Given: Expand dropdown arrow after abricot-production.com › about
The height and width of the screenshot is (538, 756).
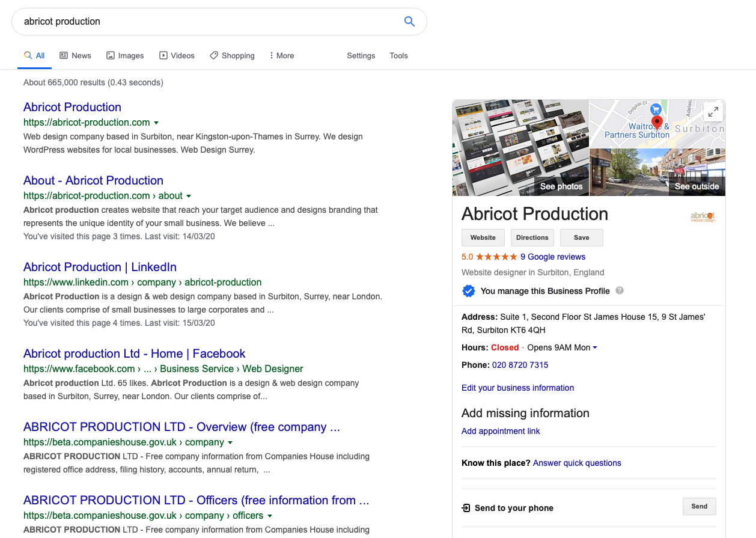Looking at the screenshot, I should pos(189,196).
